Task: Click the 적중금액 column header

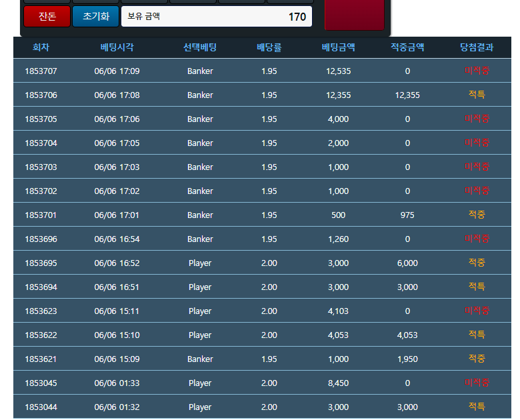Action: pyautogui.click(x=407, y=47)
